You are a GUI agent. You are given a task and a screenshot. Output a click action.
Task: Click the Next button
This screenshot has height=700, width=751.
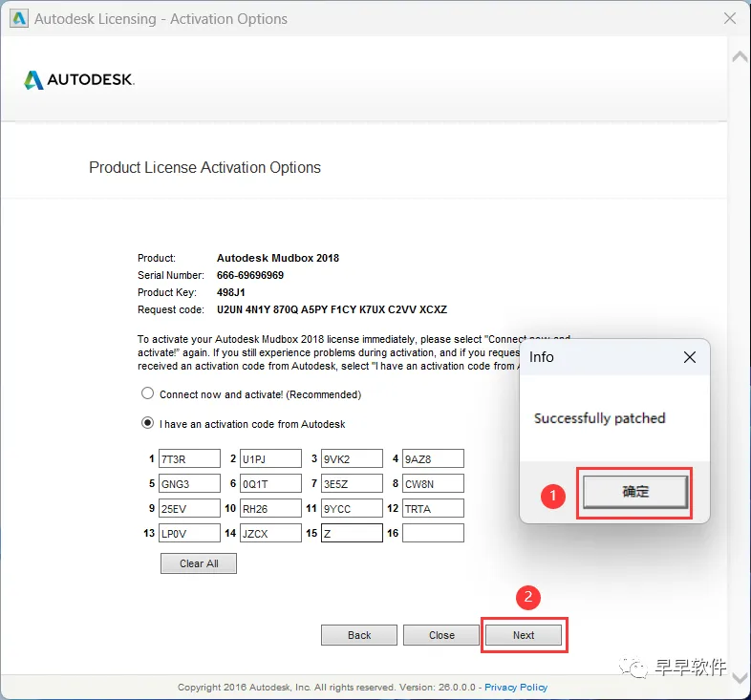(524, 635)
